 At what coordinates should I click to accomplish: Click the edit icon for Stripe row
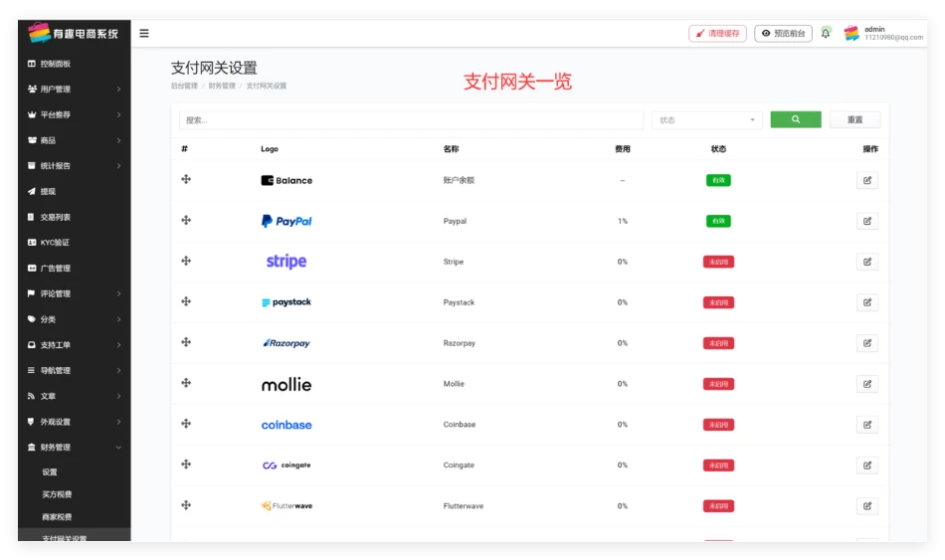pos(866,262)
